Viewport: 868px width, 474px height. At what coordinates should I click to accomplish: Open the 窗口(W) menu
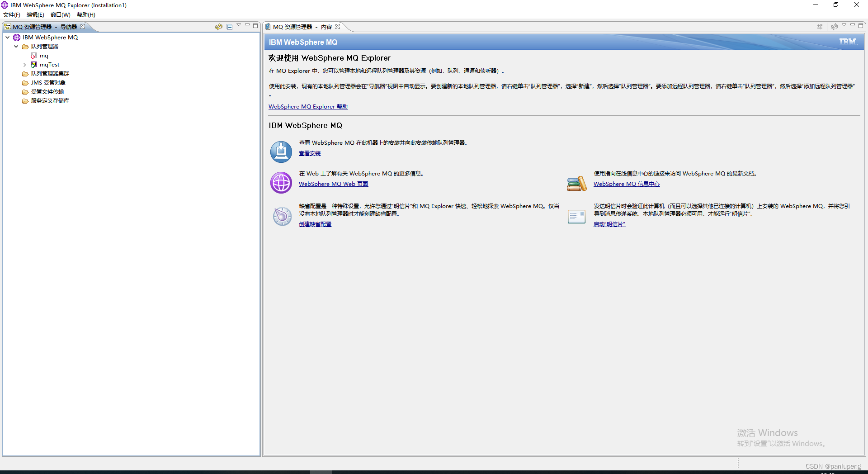(61, 15)
